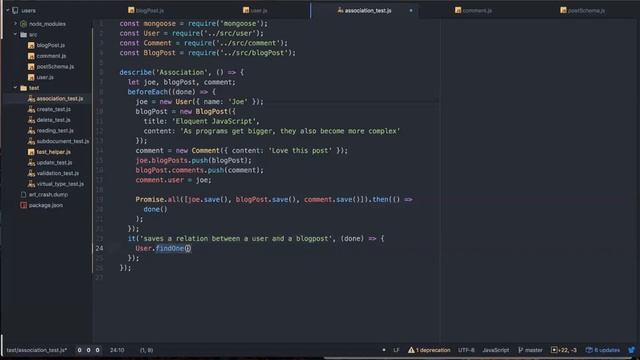Click the src folder icon
The width and height of the screenshot is (640, 360).
click(x=24, y=35)
